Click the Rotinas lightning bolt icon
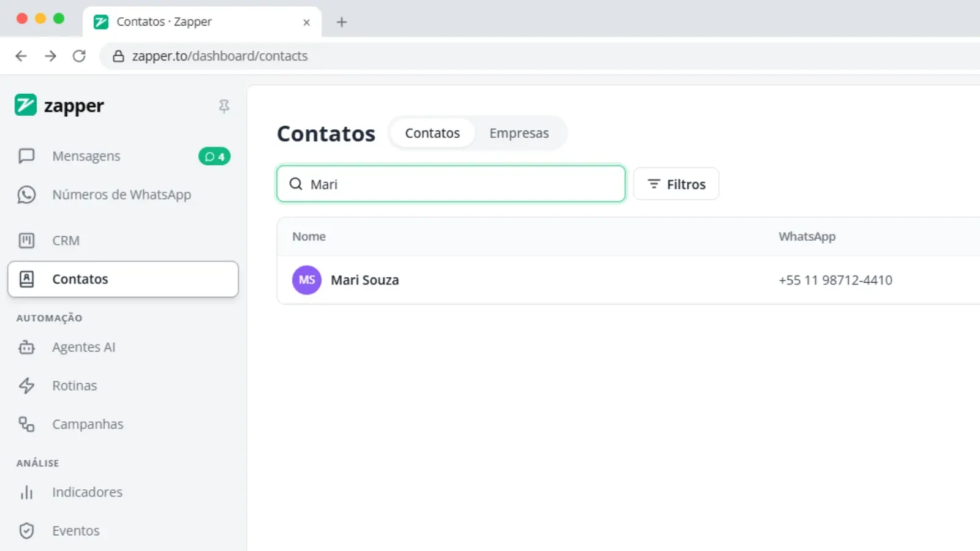 point(26,386)
